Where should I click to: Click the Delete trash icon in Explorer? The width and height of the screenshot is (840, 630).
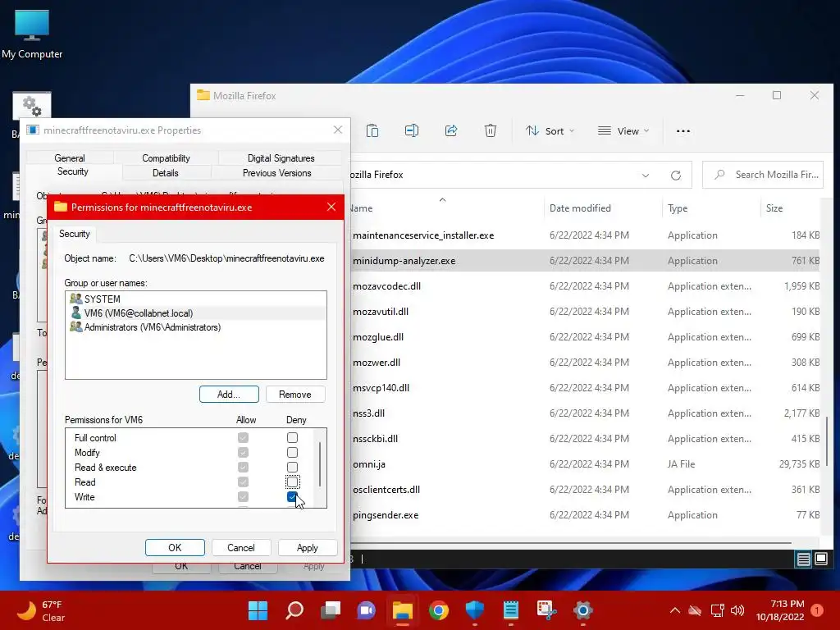click(x=491, y=130)
